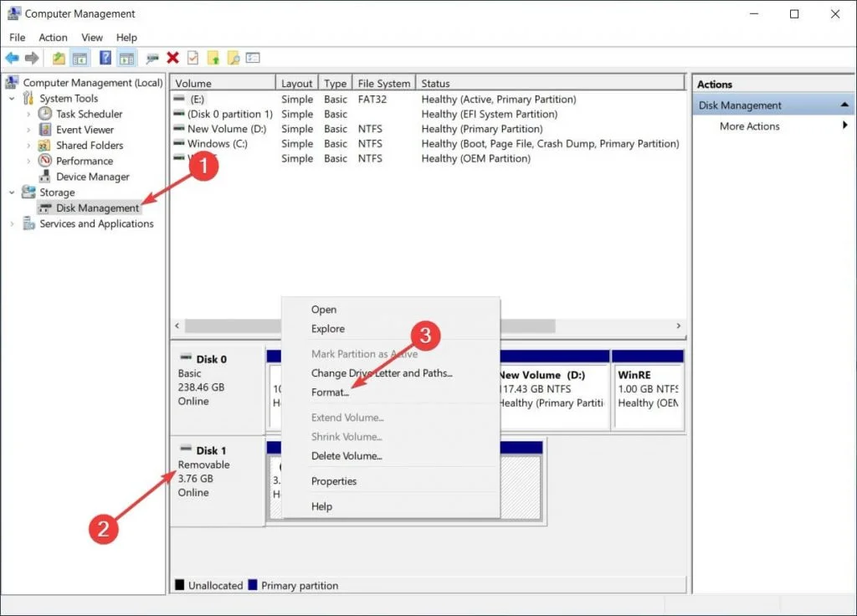Collapse the System Tools tree node
Screen dimensions: 857x616
tap(12, 99)
